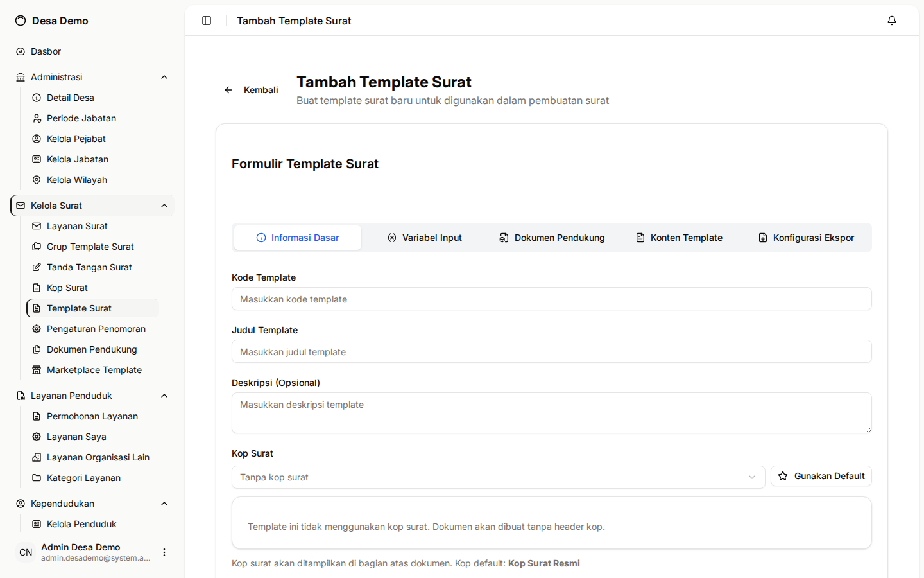Image resolution: width=924 pixels, height=578 pixels.
Task: Open the Konten Template tab
Action: pyautogui.click(x=679, y=238)
